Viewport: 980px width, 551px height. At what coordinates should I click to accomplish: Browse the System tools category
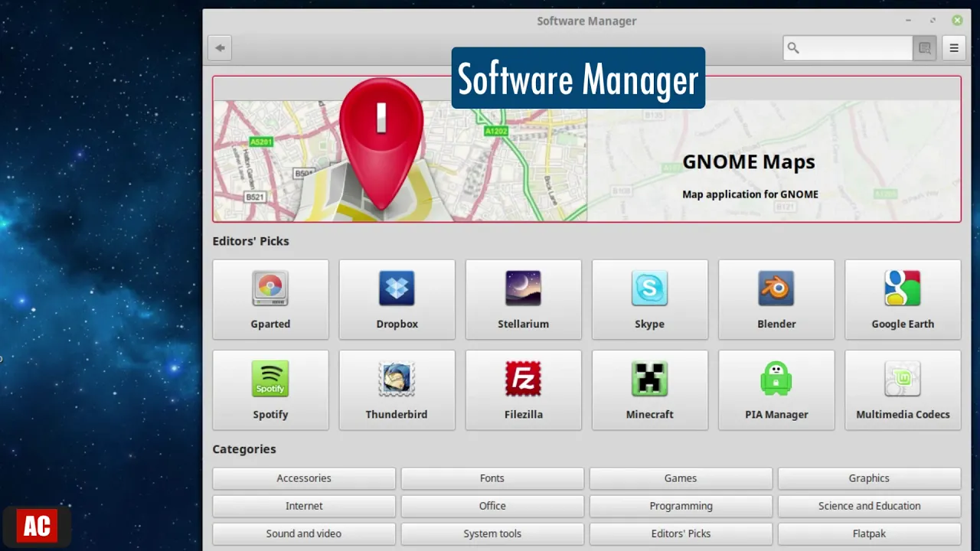(x=492, y=533)
